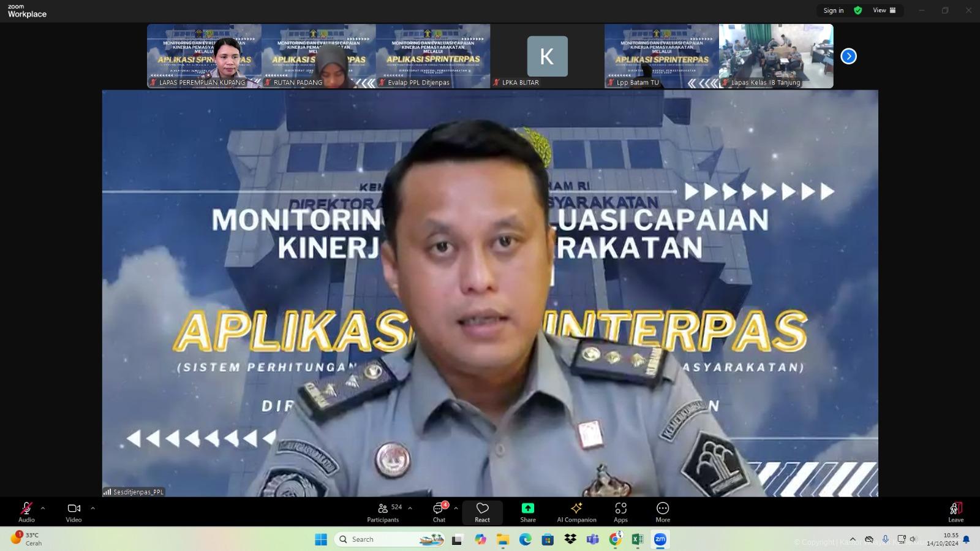This screenshot has height=551, width=980.
Task: Click the Sign in button
Action: (x=833, y=10)
